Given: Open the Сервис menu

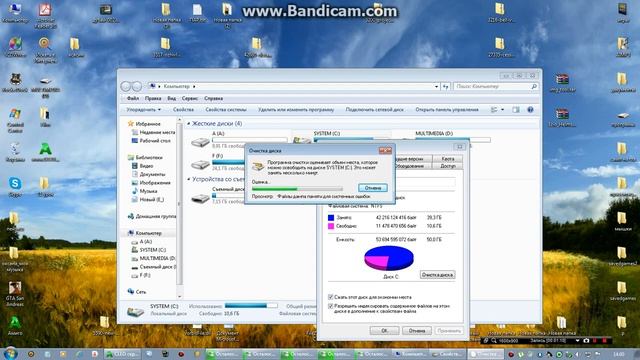Looking at the screenshot, I should click(190, 98).
